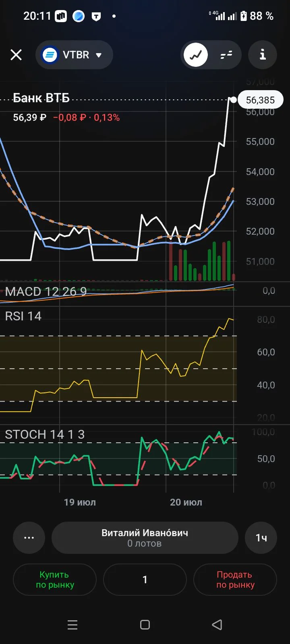Open Android recent apps menu icon
This screenshot has height=644, width=290.
coord(72,625)
